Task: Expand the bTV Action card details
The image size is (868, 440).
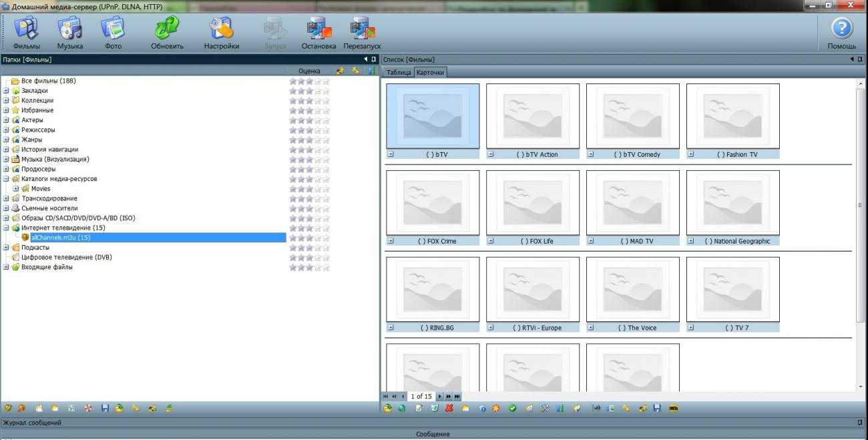Action: click(491, 154)
